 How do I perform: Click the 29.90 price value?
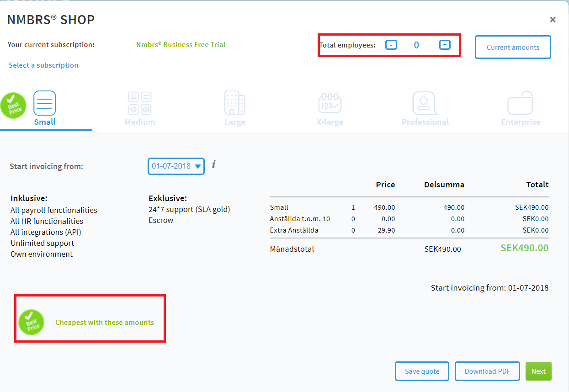387,230
